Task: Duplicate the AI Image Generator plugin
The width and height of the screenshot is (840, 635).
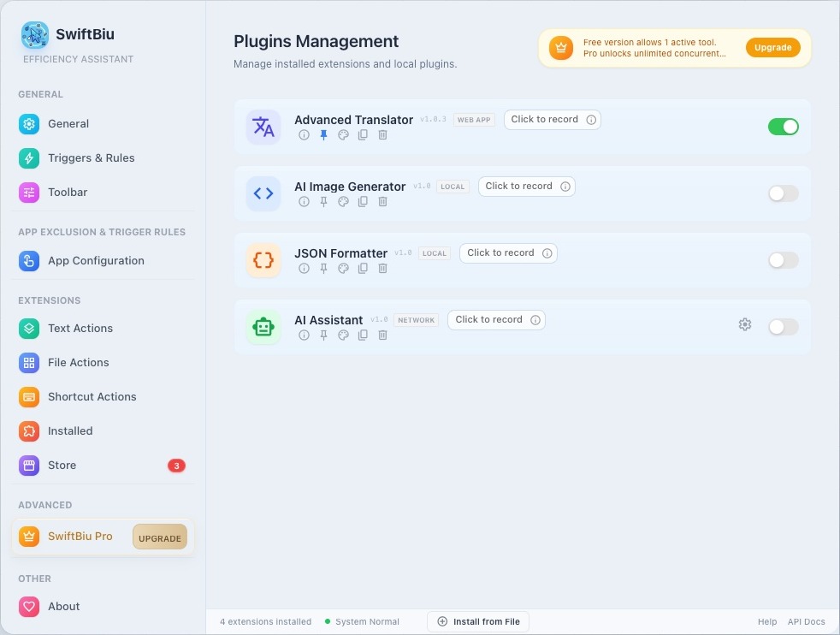Action: (363, 201)
